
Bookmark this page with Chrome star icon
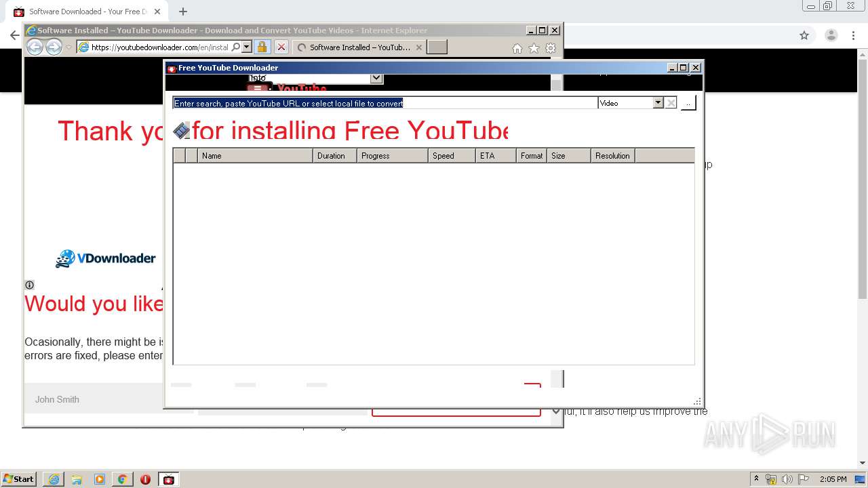tap(804, 35)
